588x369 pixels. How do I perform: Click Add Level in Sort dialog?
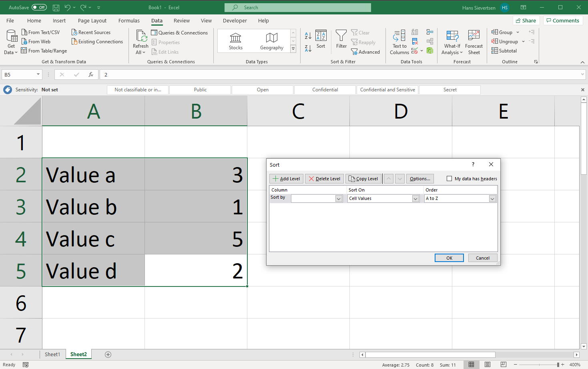coord(286,179)
